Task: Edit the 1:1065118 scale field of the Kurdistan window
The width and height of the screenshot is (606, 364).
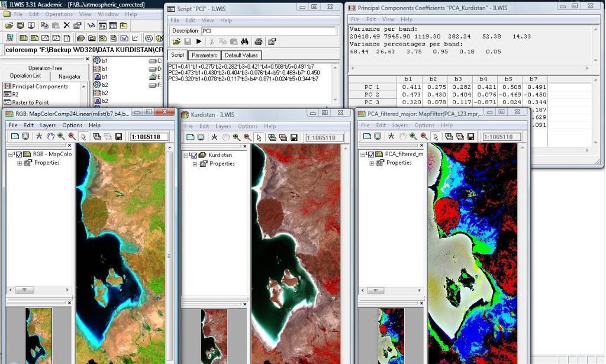Action: (325, 137)
